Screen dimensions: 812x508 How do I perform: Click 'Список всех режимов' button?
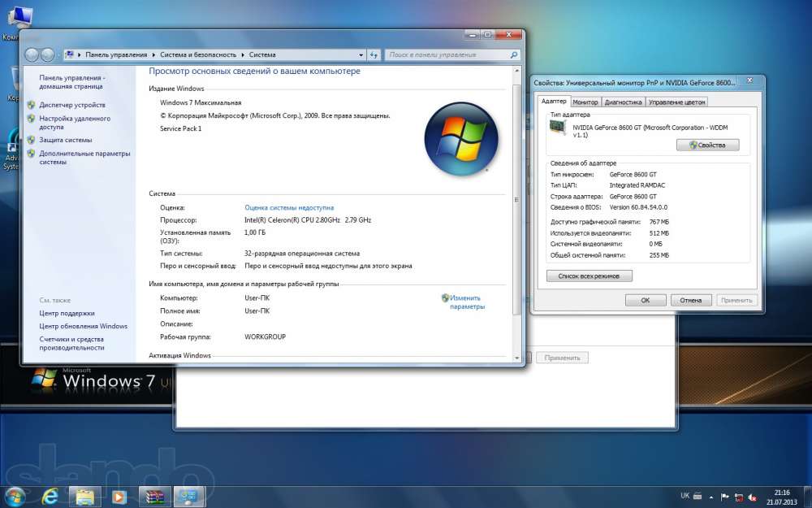(589, 276)
